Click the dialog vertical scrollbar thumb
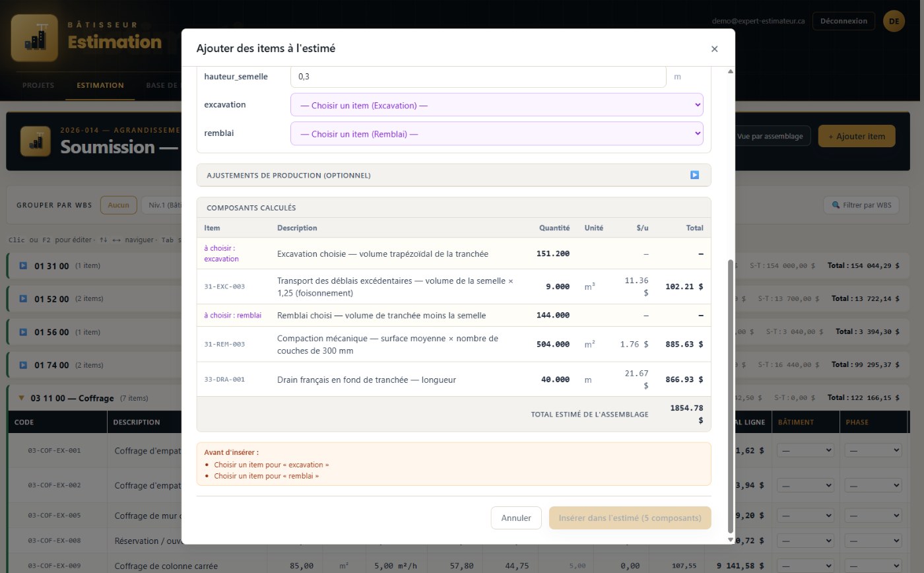The width and height of the screenshot is (924, 573). tap(730, 396)
